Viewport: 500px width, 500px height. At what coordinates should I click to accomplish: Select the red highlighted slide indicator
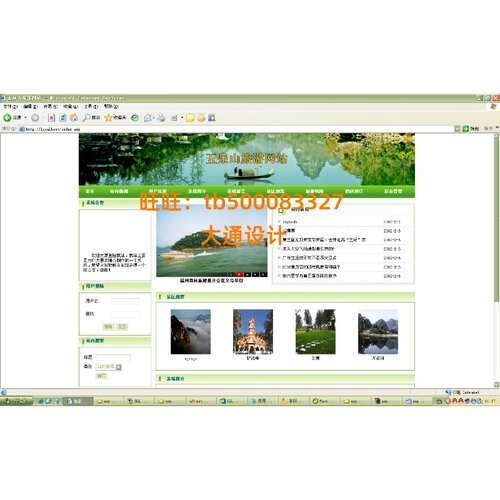[x=239, y=274]
